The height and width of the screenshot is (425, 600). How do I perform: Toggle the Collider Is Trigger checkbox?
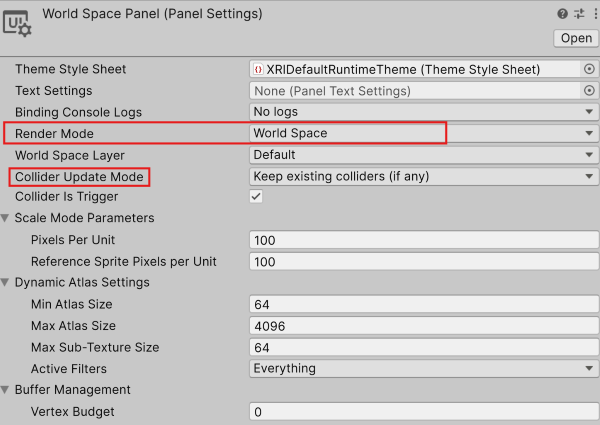pos(256,197)
